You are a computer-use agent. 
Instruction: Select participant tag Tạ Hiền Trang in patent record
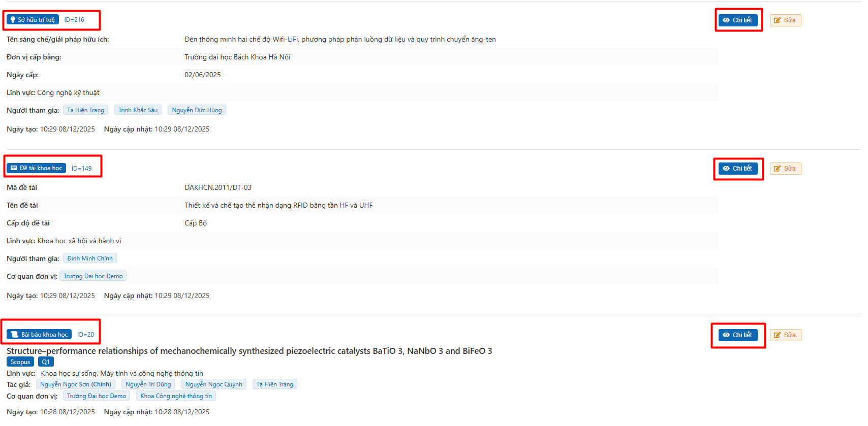[85, 110]
